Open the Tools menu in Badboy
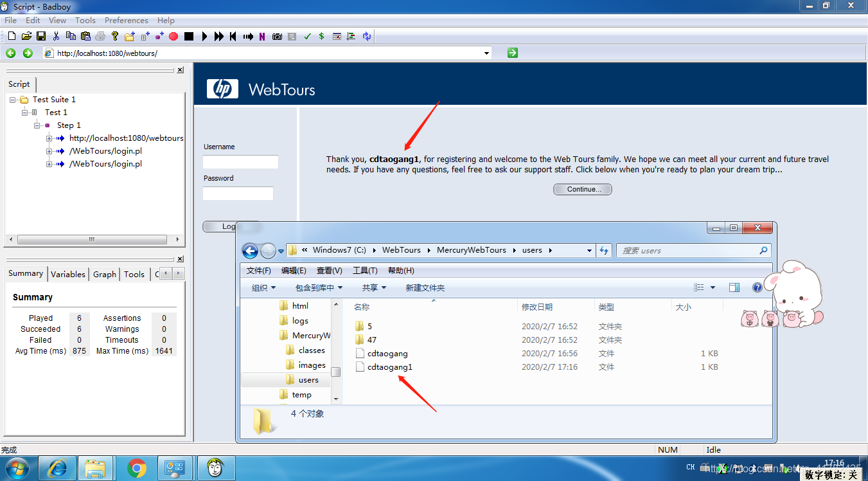 [x=85, y=21]
